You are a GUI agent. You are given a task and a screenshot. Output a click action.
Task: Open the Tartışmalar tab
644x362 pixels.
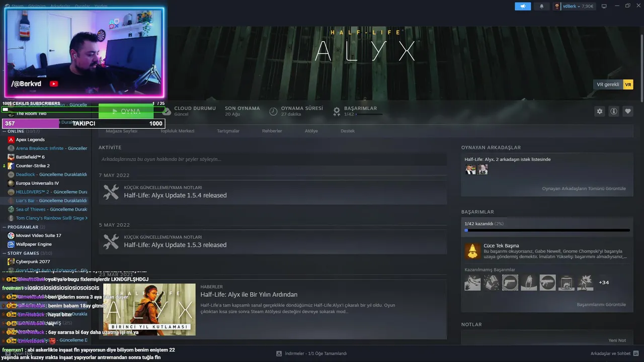coord(228,131)
